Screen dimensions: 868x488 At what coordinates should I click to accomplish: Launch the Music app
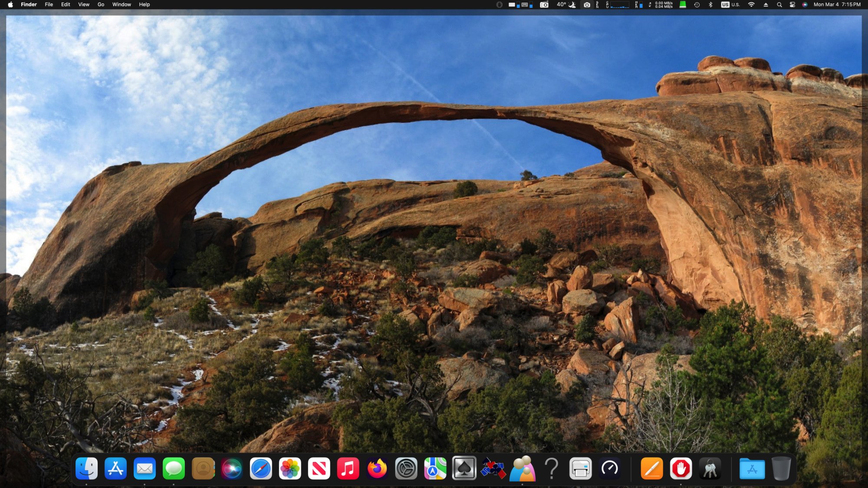coord(348,468)
